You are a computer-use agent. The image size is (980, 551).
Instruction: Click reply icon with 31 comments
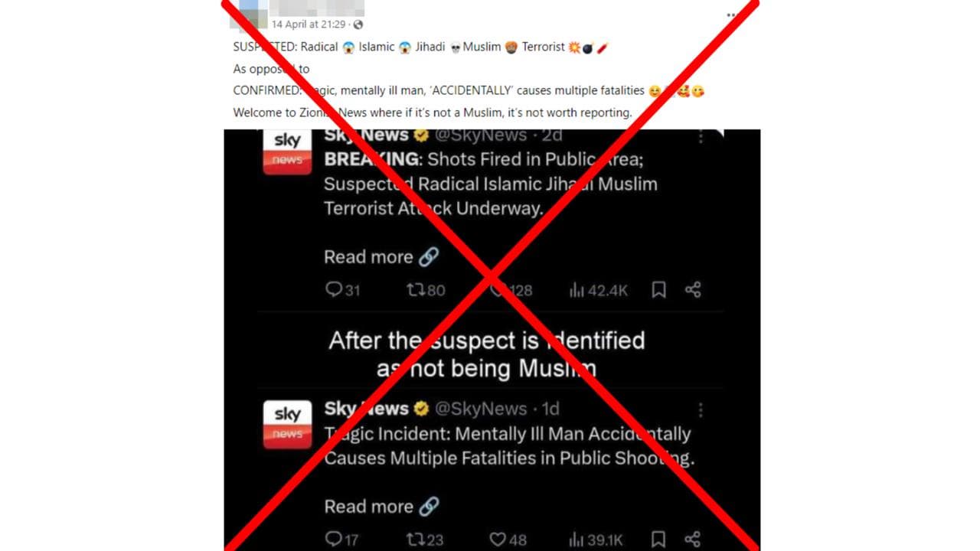coord(333,289)
